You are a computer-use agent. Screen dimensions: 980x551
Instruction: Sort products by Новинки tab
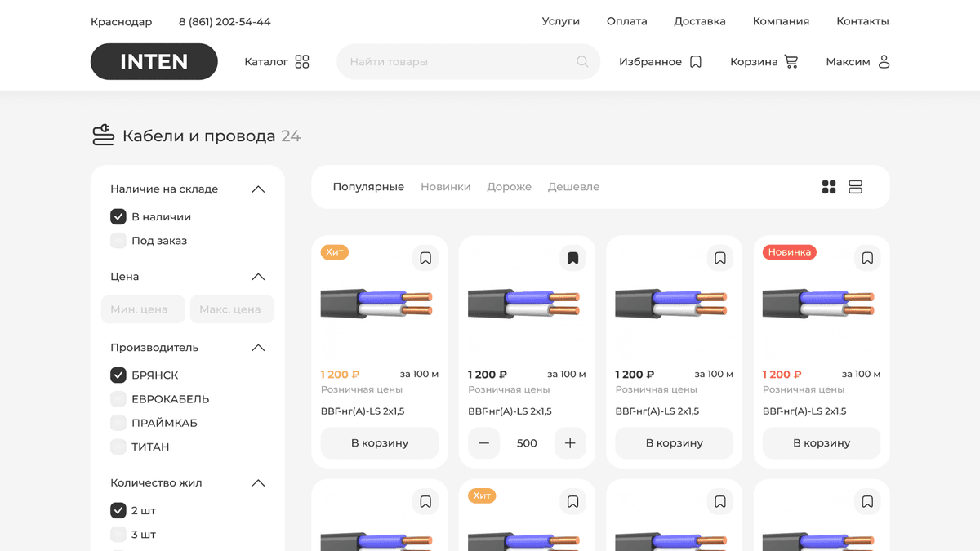pos(445,187)
